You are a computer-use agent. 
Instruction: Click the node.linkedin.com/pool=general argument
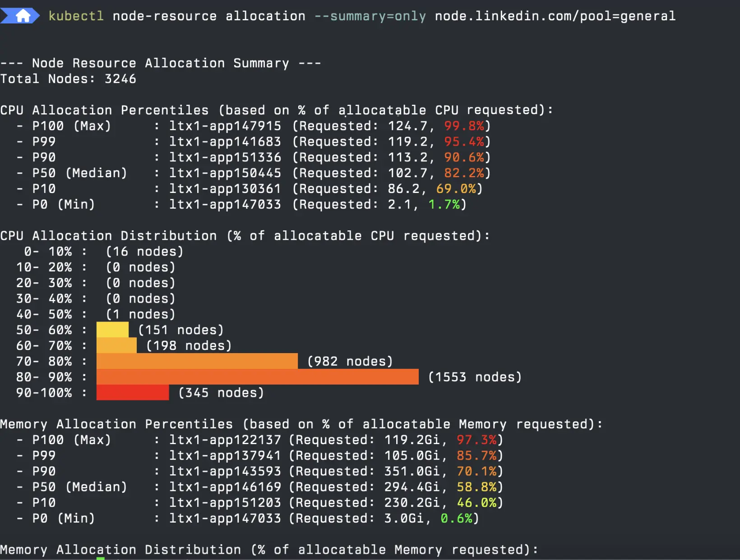pos(555,16)
